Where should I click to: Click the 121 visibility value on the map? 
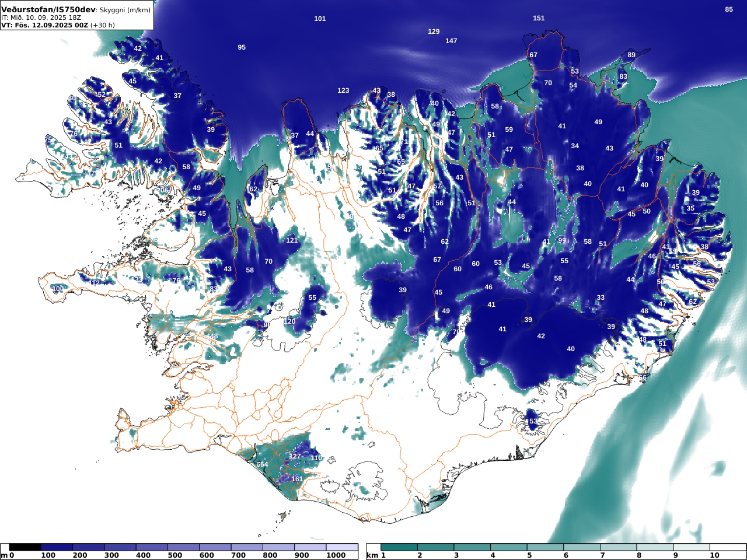coord(292,240)
